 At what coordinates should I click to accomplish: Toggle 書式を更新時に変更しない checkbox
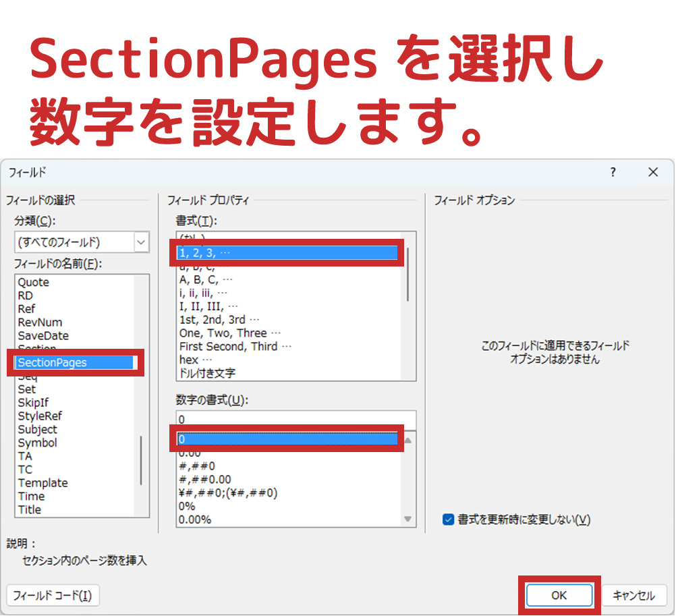click(449, 520)
